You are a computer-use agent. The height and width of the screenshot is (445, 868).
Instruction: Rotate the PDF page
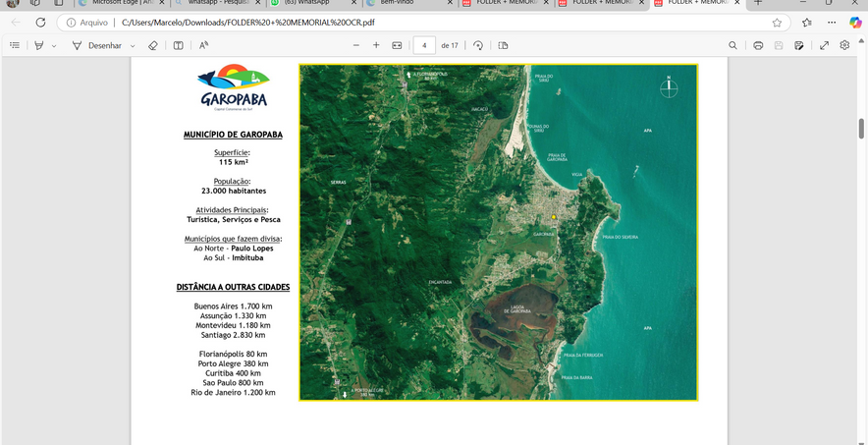(x=478, y=45)
